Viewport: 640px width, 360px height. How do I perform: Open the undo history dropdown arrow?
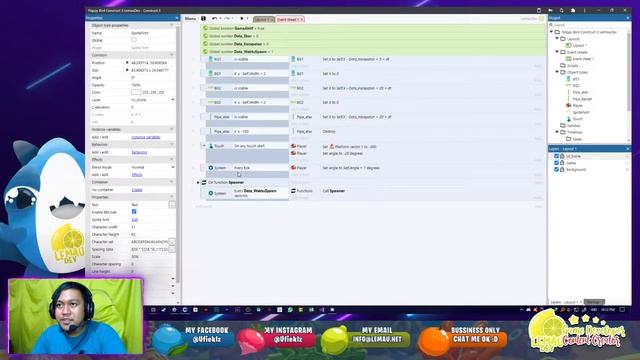pyautogui.click(x=220, y=18)
